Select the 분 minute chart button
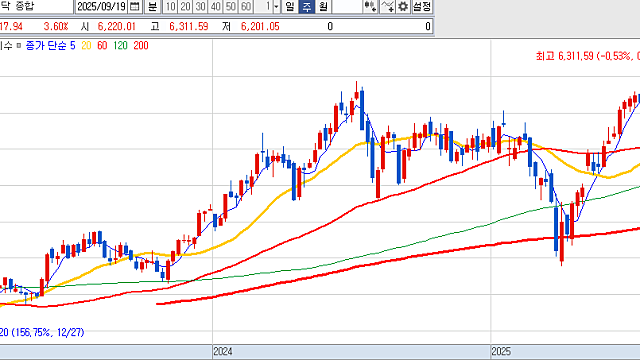This screenshot has width=640, height=360. (152, 6)
